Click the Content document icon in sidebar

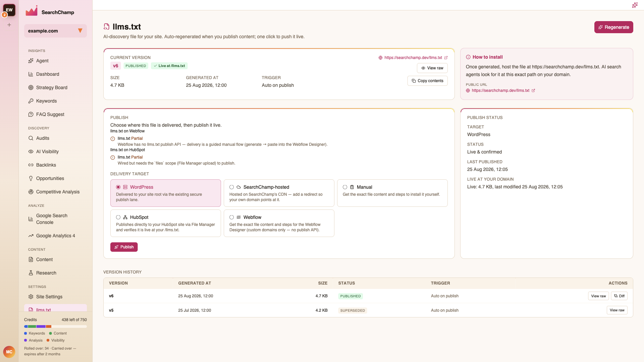pos(31,259)
